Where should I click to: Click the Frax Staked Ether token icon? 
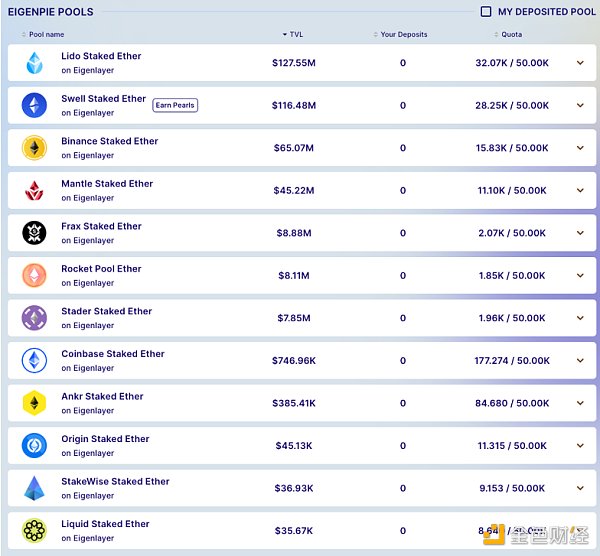(34, 233)
